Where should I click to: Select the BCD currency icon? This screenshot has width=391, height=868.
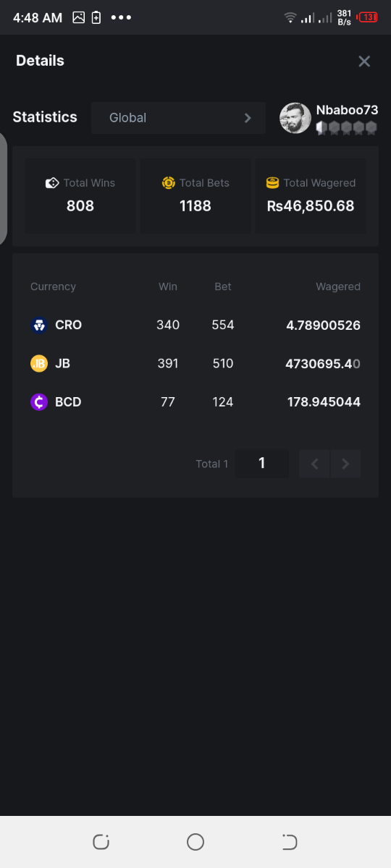39,401
